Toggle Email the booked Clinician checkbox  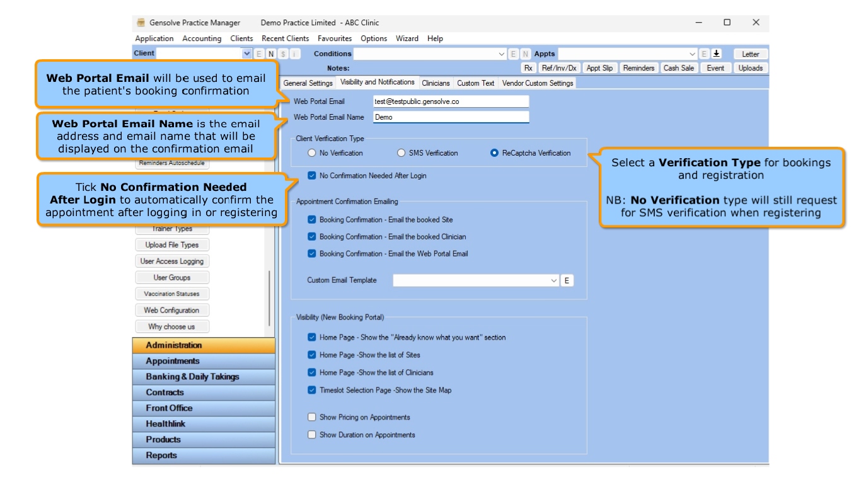(x=311, y=237)
